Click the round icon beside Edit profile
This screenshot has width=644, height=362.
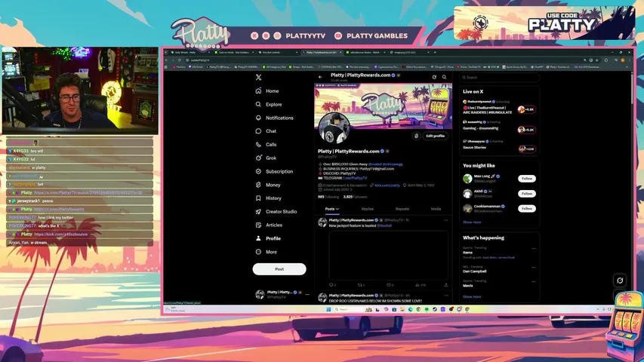pyautogui.click(x=416, y=136)
